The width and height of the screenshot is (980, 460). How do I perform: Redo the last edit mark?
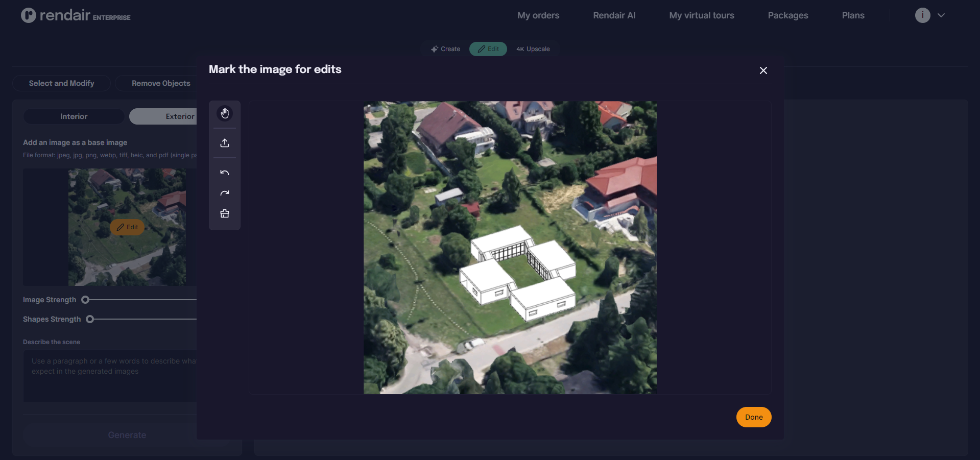pyautogui.click(x=225, y=193)
